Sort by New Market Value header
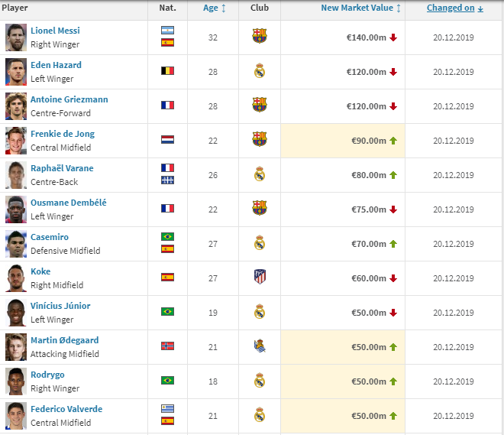504x435 pixels. pyautogui.click(x=360, y=8)
